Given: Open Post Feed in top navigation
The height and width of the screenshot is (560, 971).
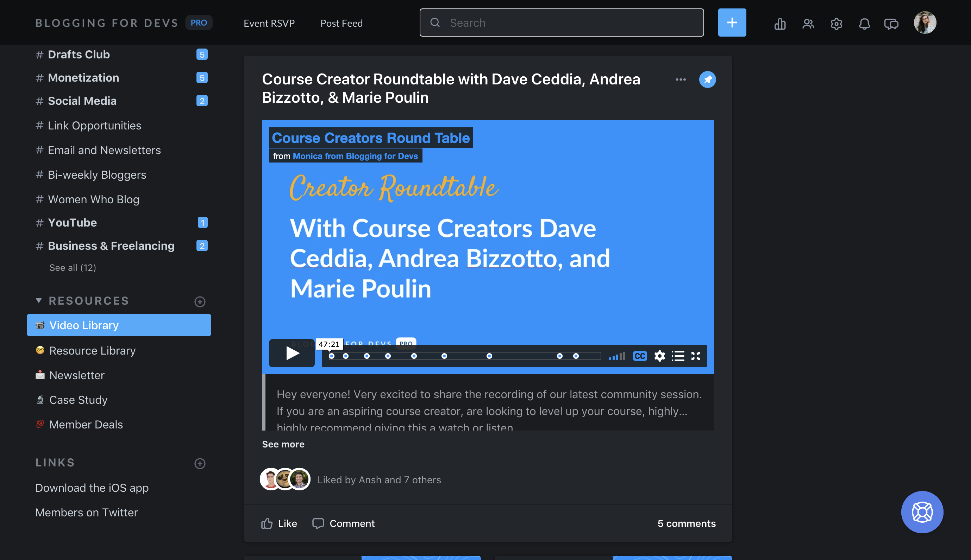Looking at the screenshot, I should 342,24.
